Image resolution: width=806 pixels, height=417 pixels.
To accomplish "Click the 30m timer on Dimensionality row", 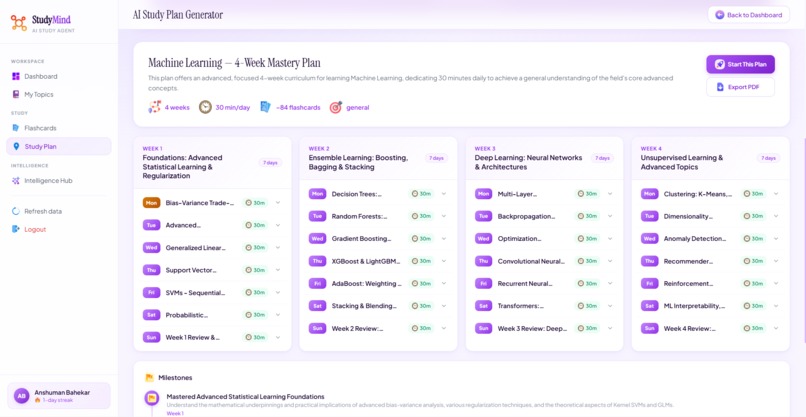I will [x=753, y=216].
